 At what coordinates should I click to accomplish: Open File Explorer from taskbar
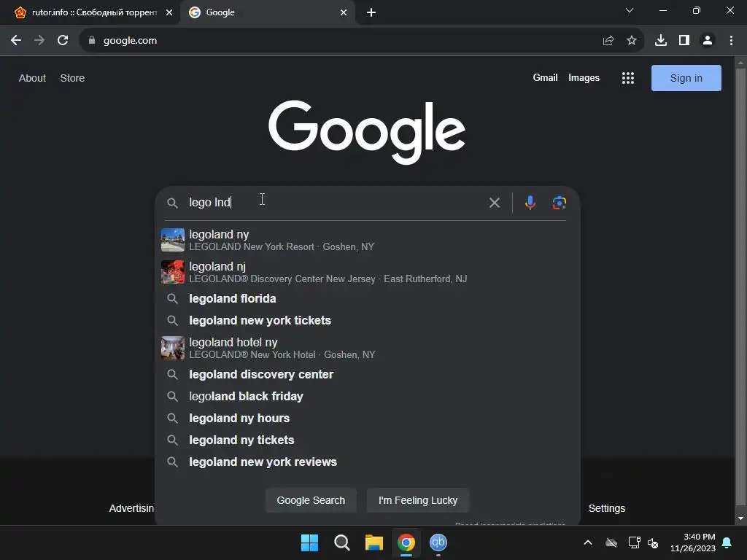374,542
